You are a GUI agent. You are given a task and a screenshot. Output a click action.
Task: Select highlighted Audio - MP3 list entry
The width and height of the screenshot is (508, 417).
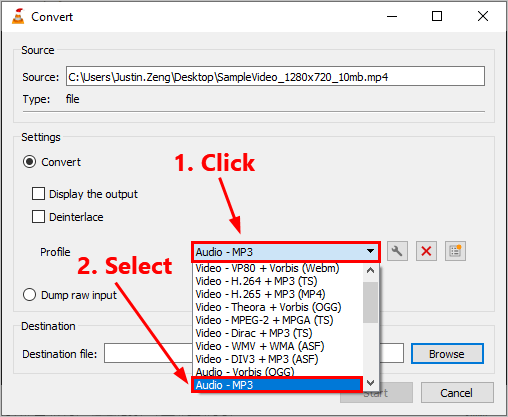[277, 385]
